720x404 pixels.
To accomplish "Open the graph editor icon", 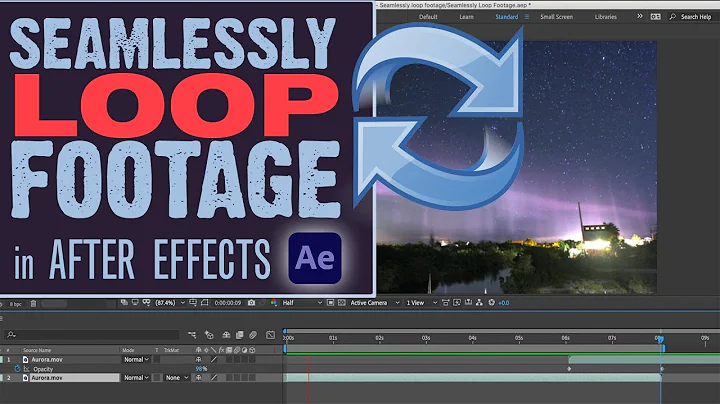I will click(x=270, y=335).
